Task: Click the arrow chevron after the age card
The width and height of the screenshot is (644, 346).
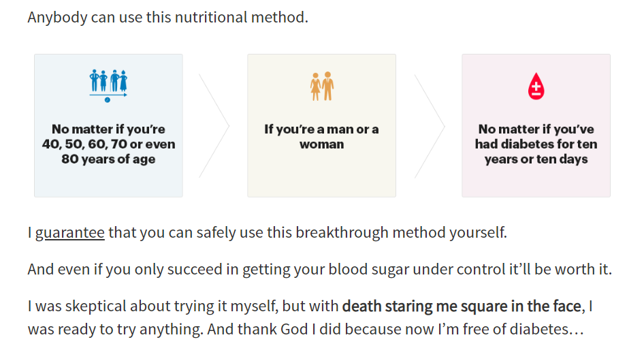Action: [x=214, y=126]
